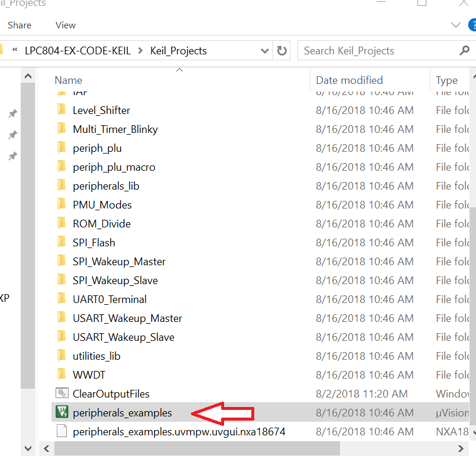
Task: Select the peripherals_examples project file name
Action: (x=122, y=413)
